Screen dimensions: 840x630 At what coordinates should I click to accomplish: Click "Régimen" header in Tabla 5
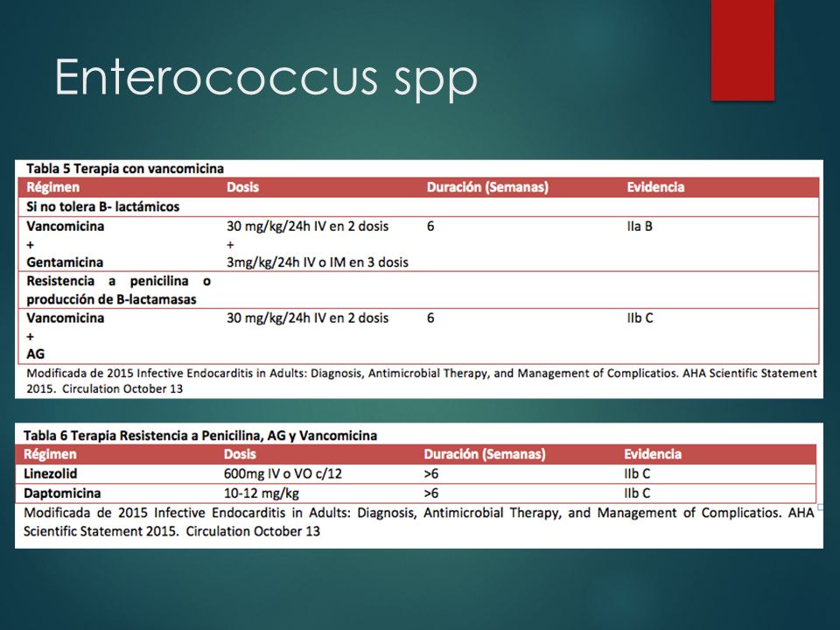pos(53,187)
